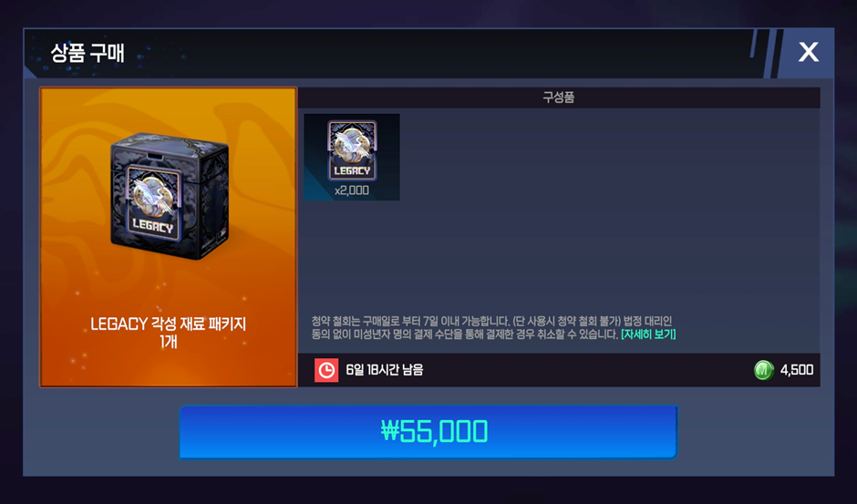
Task: Click the red clock timer icon
Action: (x=326, y=370)
